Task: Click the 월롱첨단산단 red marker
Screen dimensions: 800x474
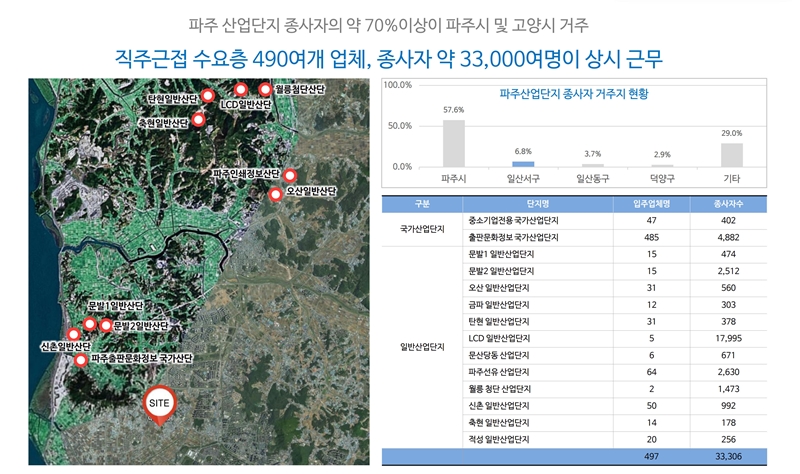Action: pyautogui.click(x=265, y=88)
